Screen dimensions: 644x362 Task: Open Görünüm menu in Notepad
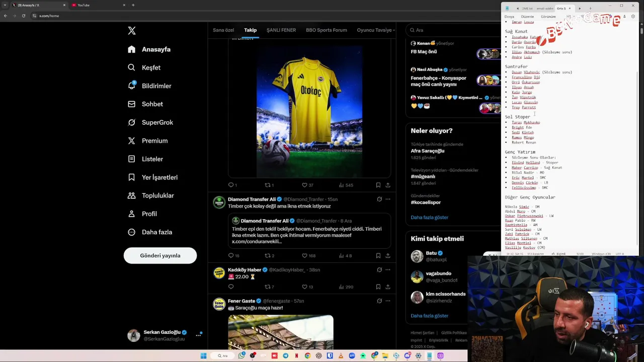[548, 17]
